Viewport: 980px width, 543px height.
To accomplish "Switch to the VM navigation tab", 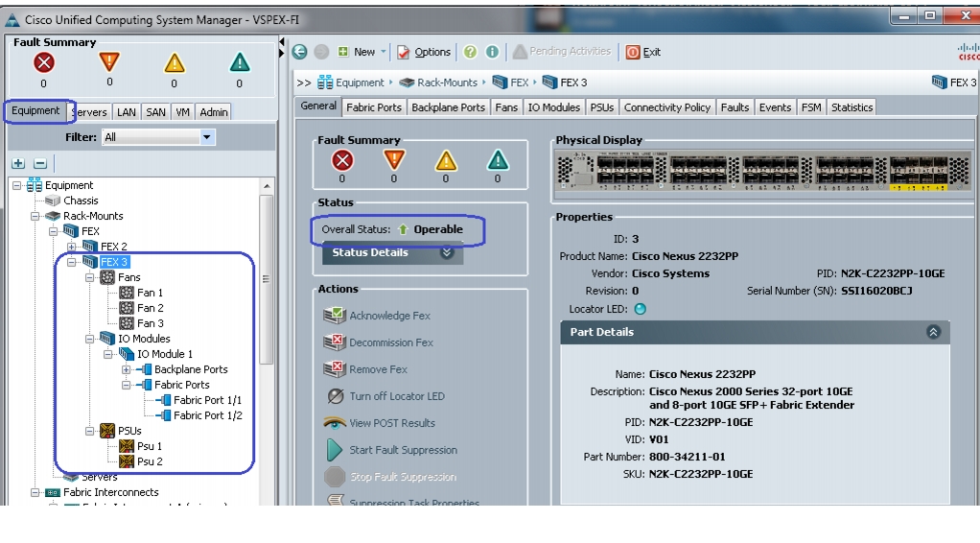I will click(x=182, y=112).
